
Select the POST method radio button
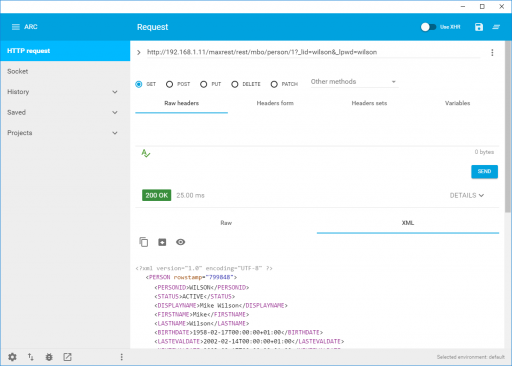[169, 84]
